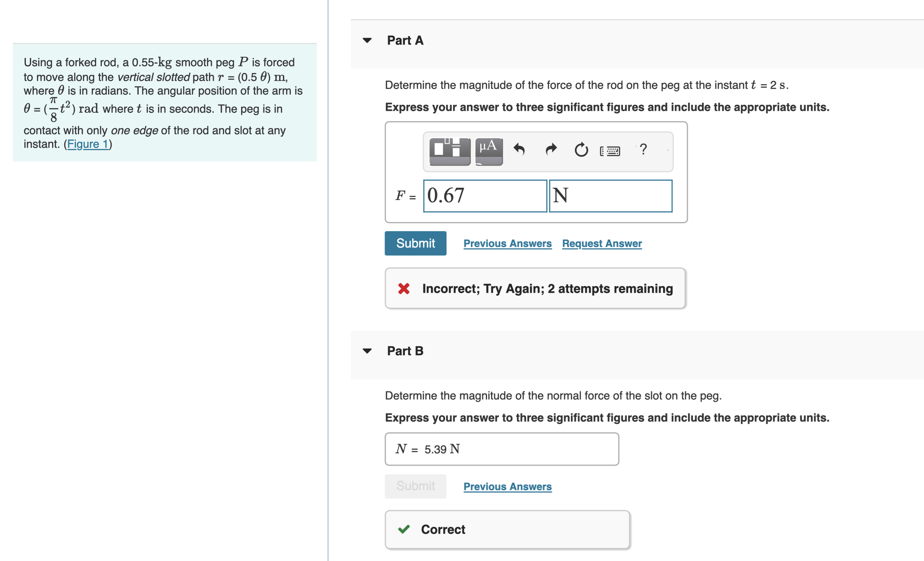Screen dimensions: 924x561
Task: Click the Part B header title
Action: click(x=405, y=351)
